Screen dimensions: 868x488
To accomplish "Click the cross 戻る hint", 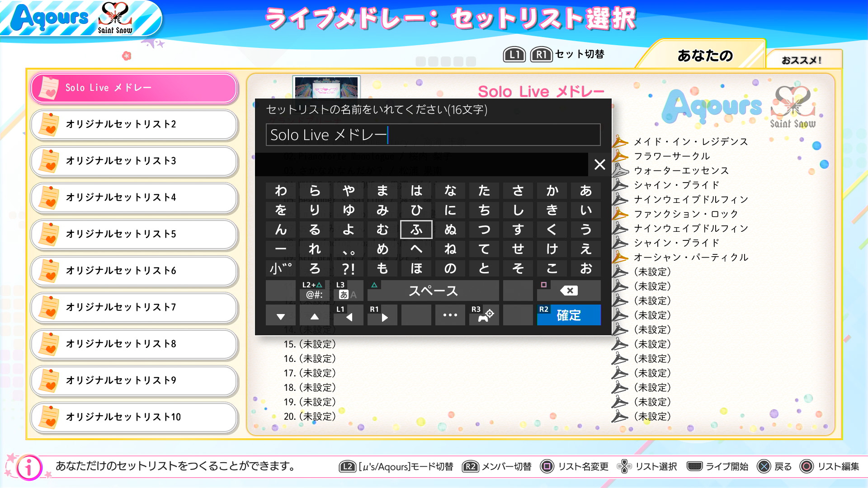I will pos(774,466).
